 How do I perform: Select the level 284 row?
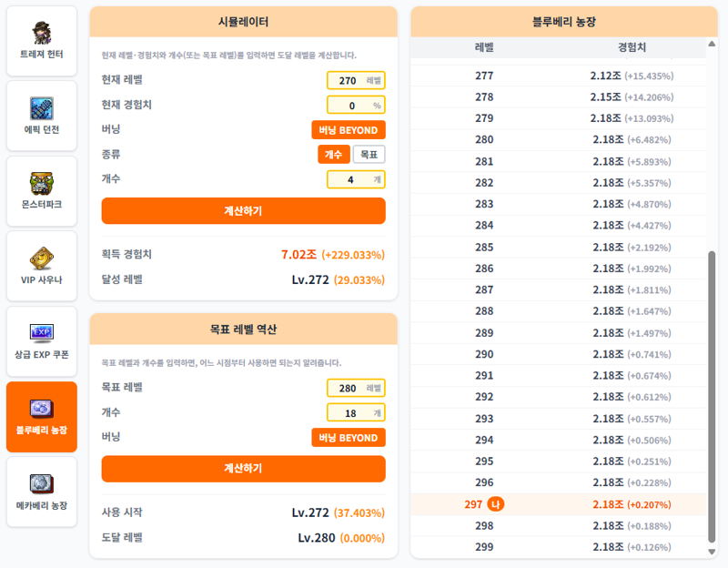[x=558, y=226]
